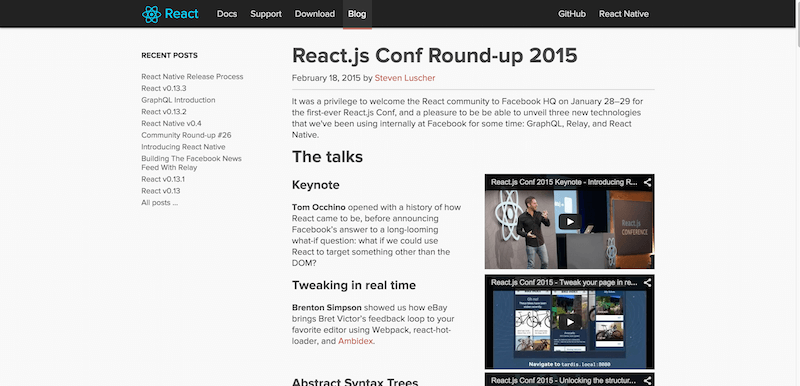Share the Tweak your page video
This screenshot has width=800, height=386.
(647, 282)
